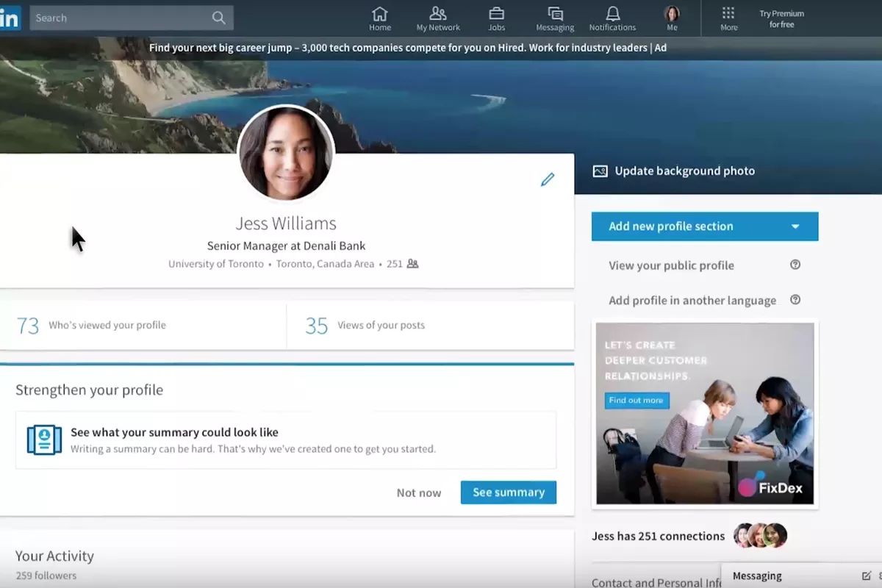
Task: Click the See summary button
Action: pos(508,492)
